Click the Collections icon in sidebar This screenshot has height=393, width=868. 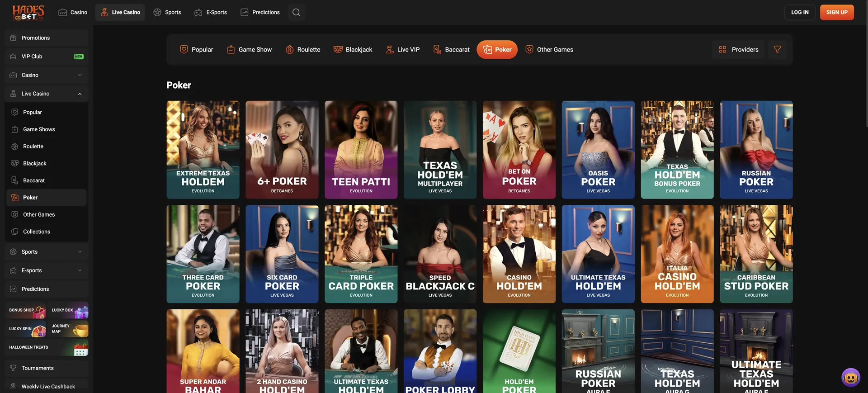point(15,232)
